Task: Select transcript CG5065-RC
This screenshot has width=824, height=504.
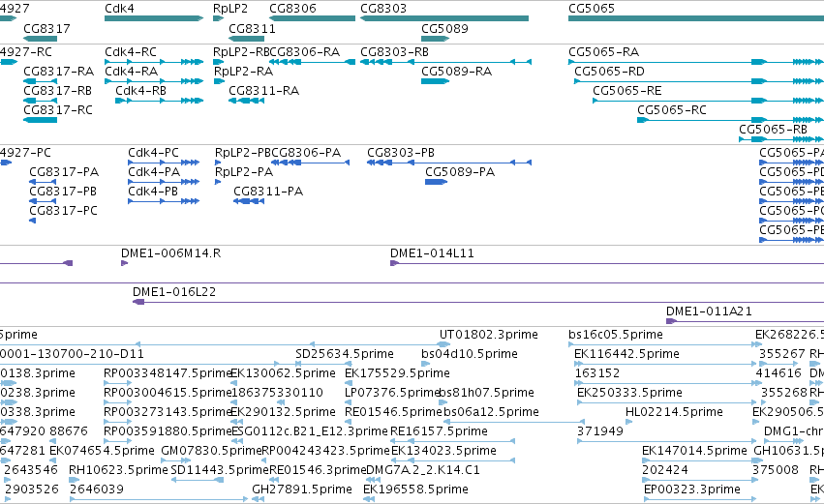Action: click(x=730, y=120)
